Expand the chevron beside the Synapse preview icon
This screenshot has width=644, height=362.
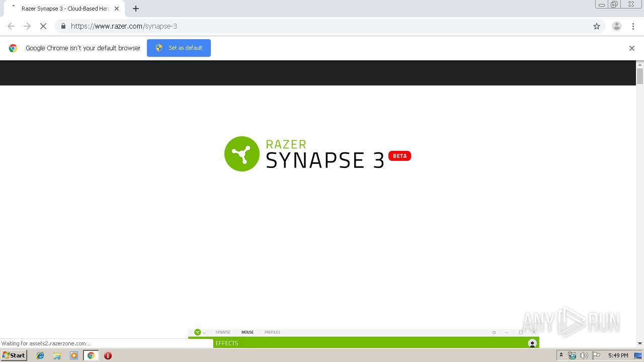(x=204, y=333)
